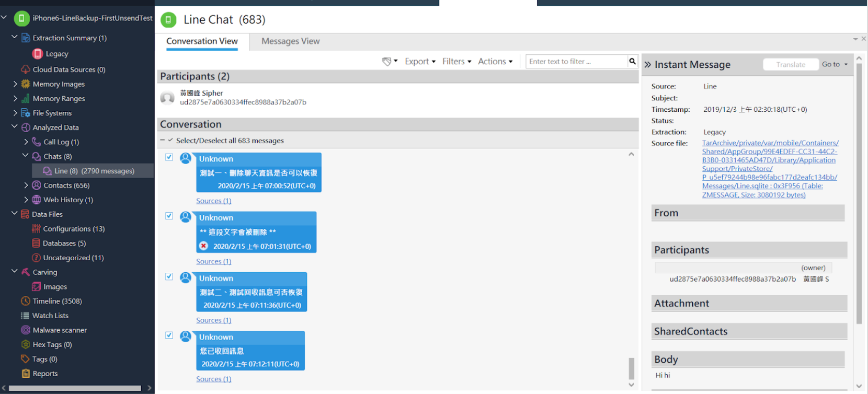Image resolution: width=868 pixels, height=394 pixels.
Task: Click the Analyzed Data icon
Action: [x=26, y=128]
